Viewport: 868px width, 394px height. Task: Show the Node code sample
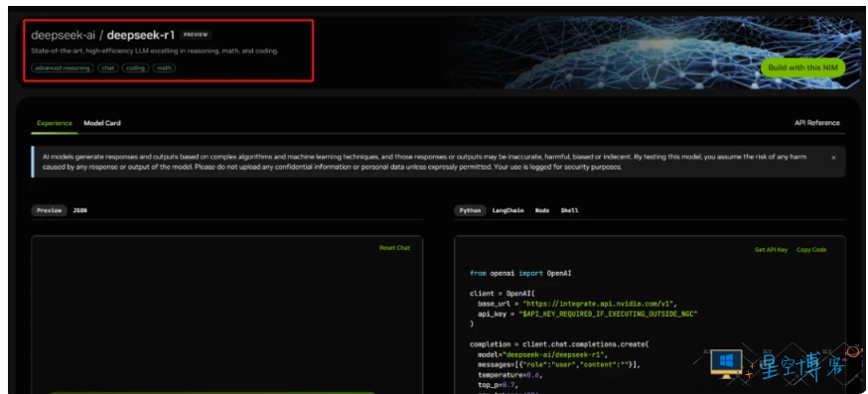(x=542, y=210)
